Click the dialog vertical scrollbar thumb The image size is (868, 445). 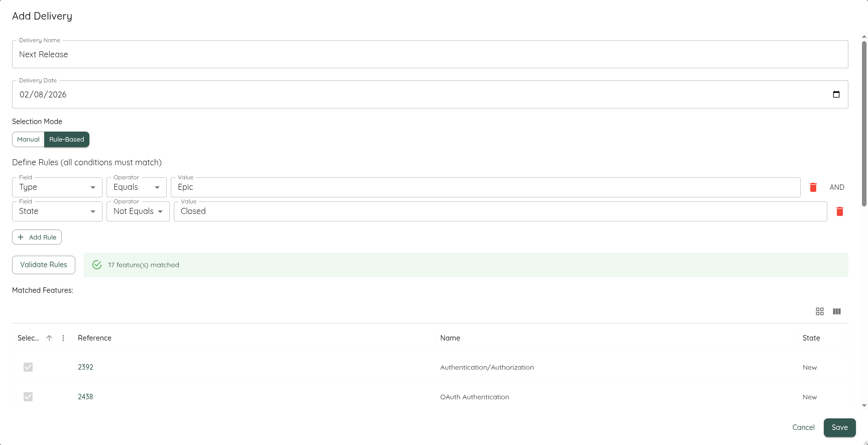[864, 123]
